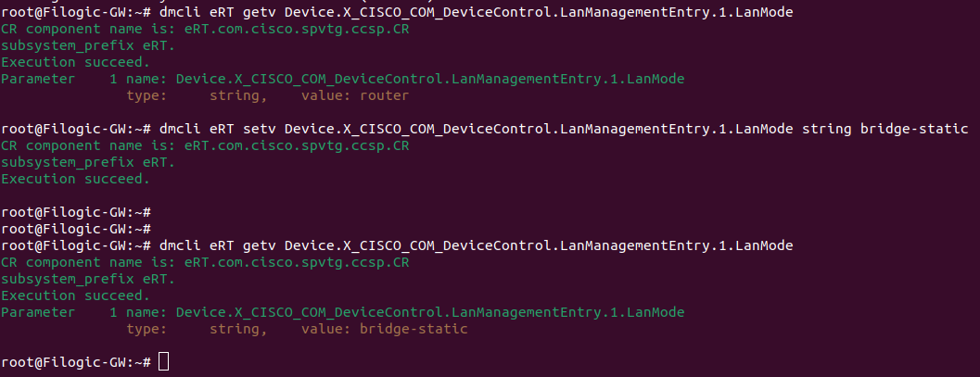Click the 'Parameter' word in the first output

[38, 79]
